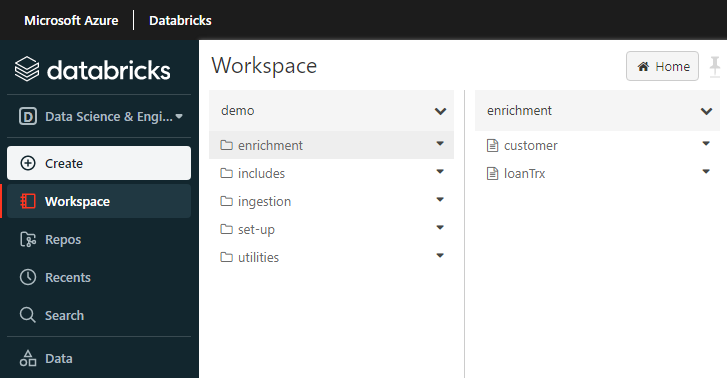This screenshot has height=378, width=727.
Task: Expand the enrichment column header chevron
Action: [706, 111]
